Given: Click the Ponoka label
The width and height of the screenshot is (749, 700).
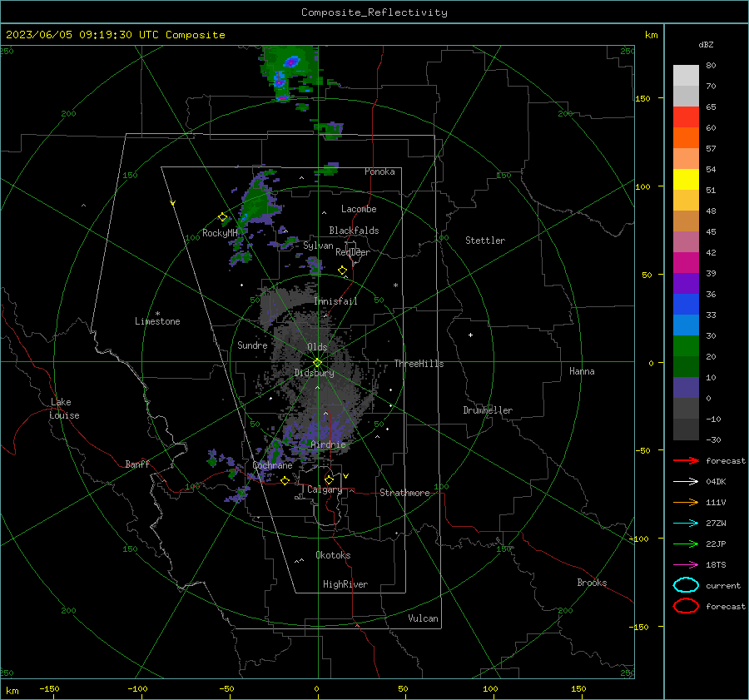Looking at the screenshot, I should (379, 171).
